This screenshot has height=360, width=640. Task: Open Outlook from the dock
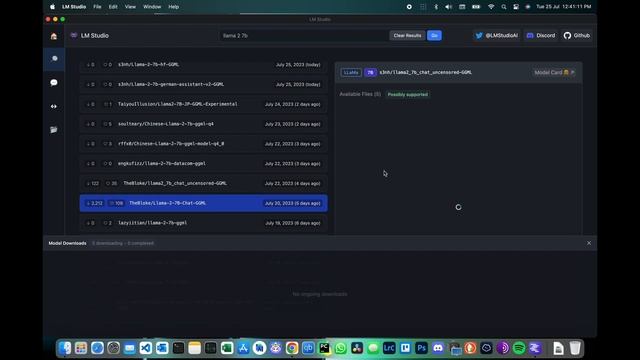coord(162,348)
